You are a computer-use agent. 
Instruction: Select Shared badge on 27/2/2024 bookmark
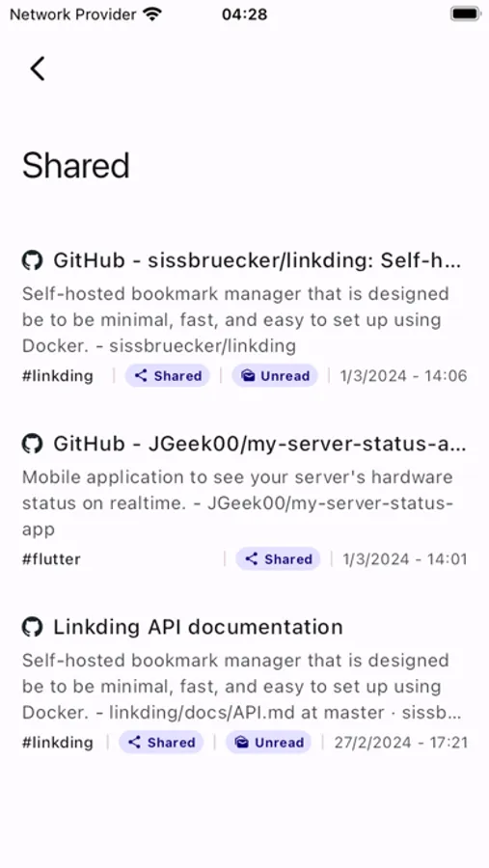(x=161, y=743)
